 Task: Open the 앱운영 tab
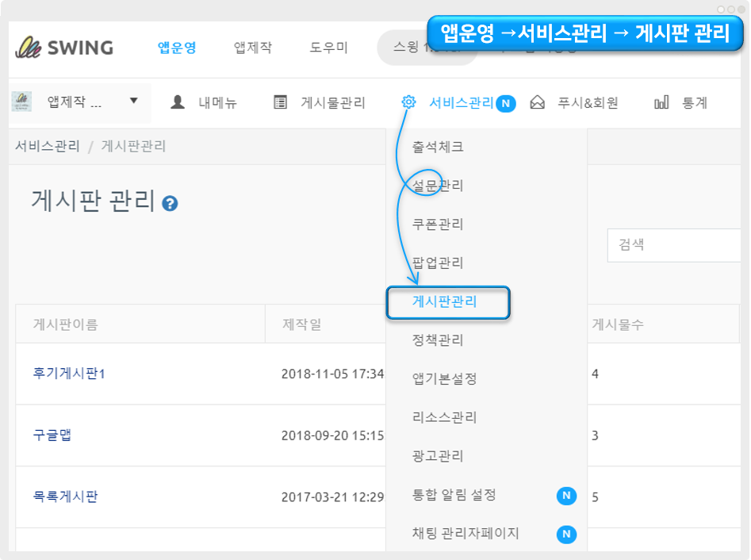coord(177,48)
